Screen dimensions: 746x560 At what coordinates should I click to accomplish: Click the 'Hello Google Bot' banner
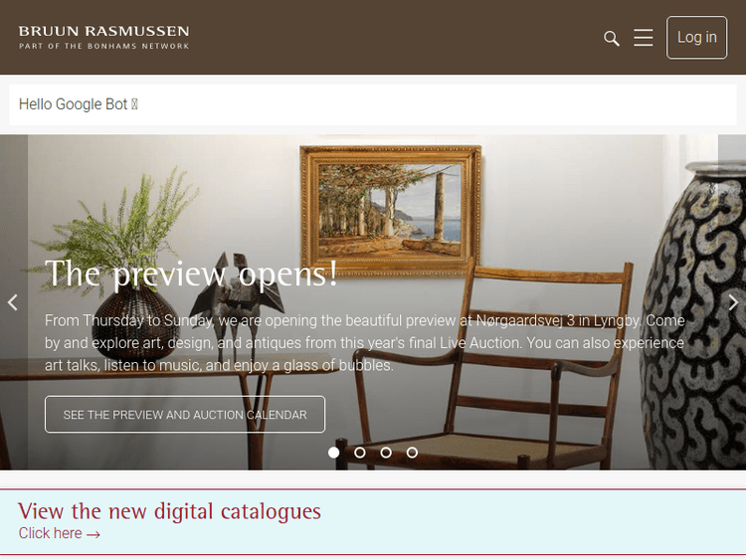(373, 104)
